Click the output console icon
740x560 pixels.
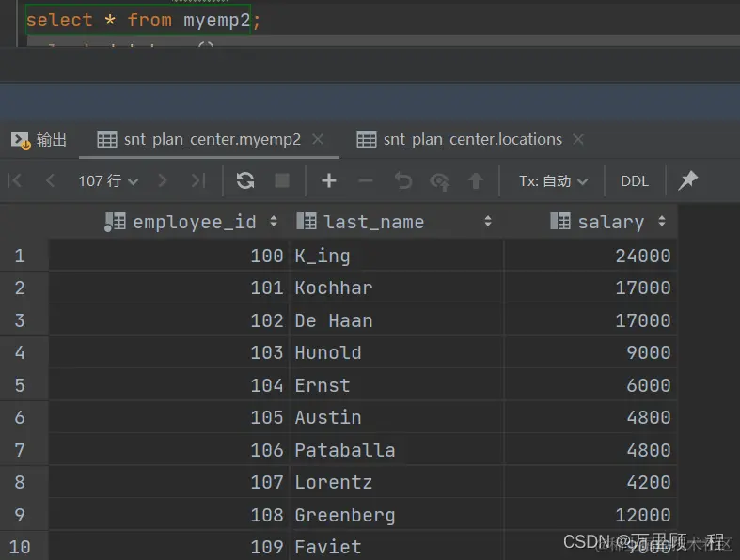pos(21,140)
